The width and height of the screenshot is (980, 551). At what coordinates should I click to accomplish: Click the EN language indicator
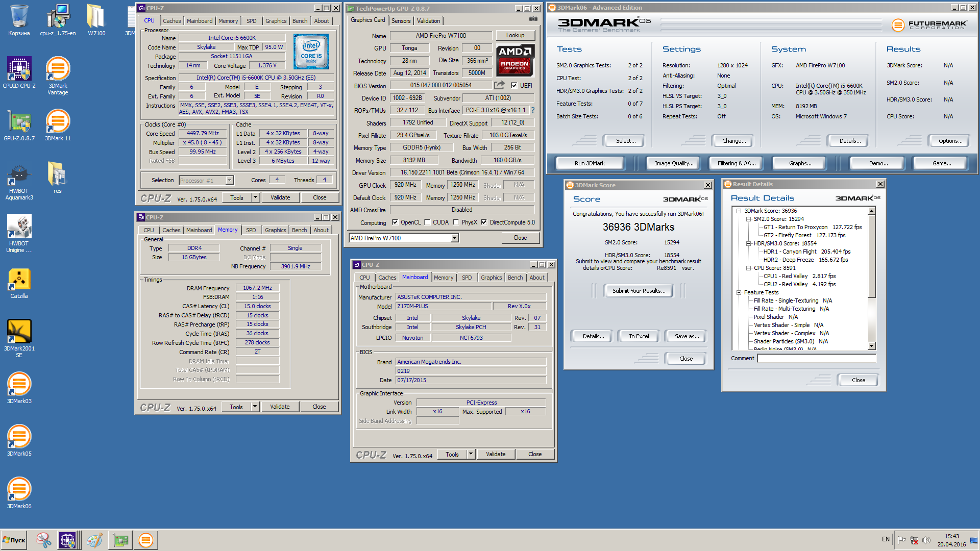[x=886, y=539]
